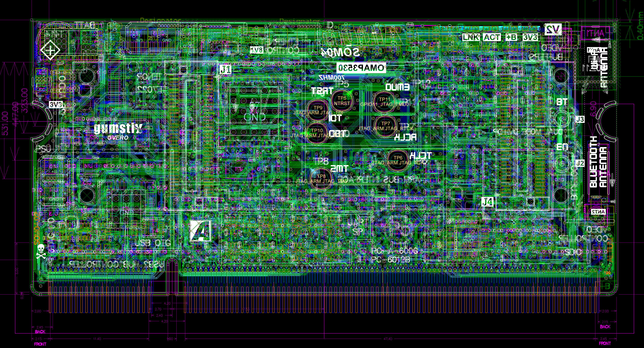
Task: Click the mirrored USB2 HUB CONTROLLER text
Action: point(117,264)
